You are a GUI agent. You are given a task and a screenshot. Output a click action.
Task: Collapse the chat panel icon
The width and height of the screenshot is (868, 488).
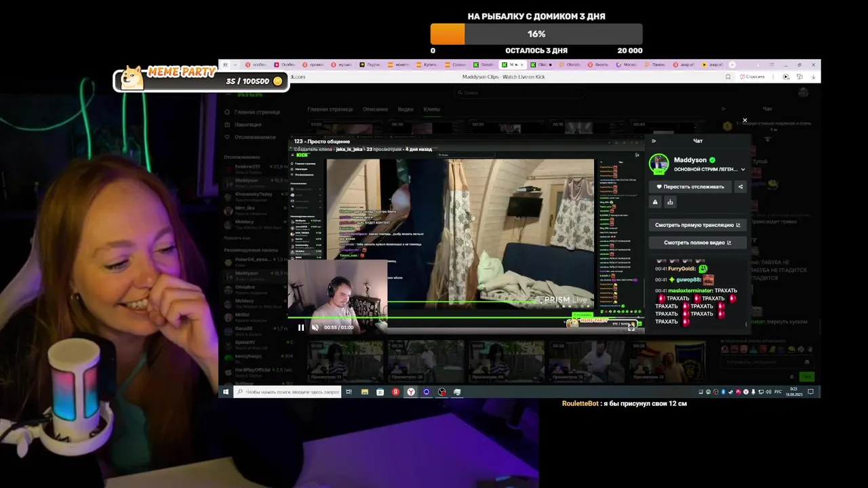click(x=654, y=141)
